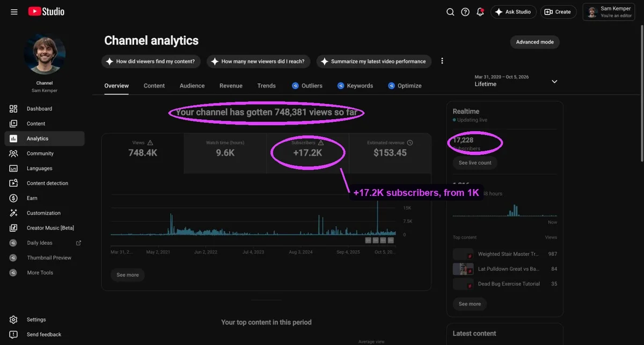
Task: Open the Sam Kemper channel profile picture
Action: coord(45,54)
